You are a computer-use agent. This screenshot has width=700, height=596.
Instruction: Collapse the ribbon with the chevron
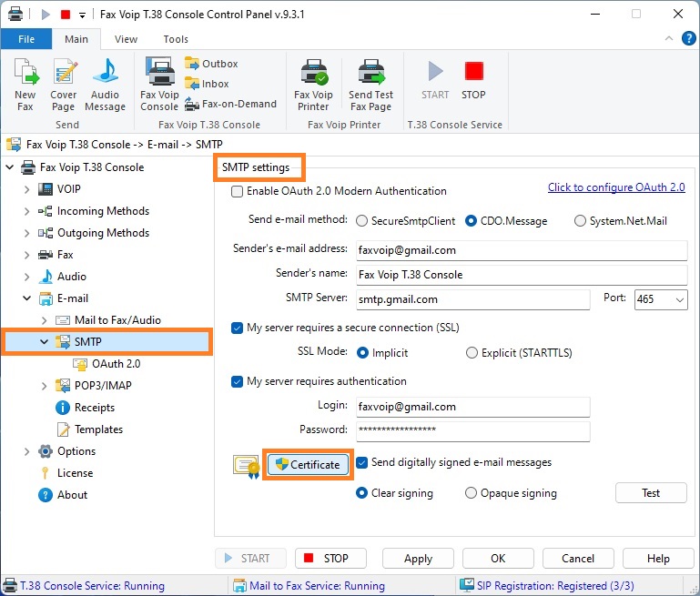click(x=669, y=38)
